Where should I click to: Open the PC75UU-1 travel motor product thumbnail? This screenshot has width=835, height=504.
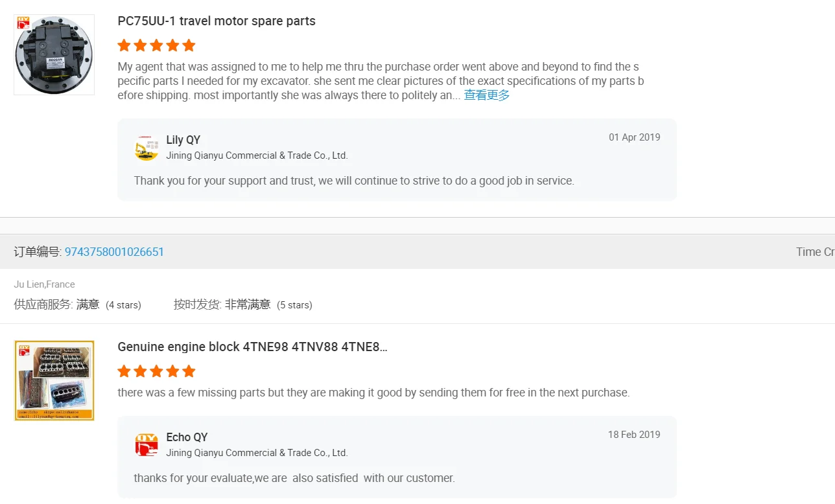tap(54, 55)
